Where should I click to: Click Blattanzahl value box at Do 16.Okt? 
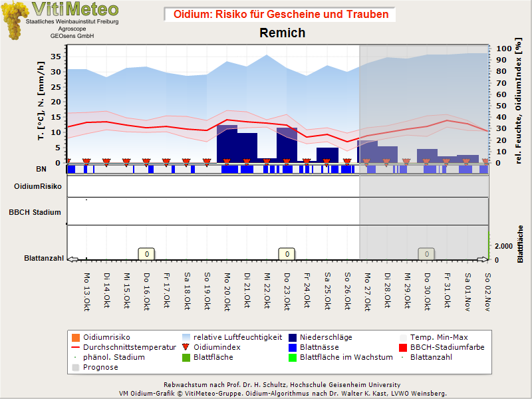pos(146,253)
